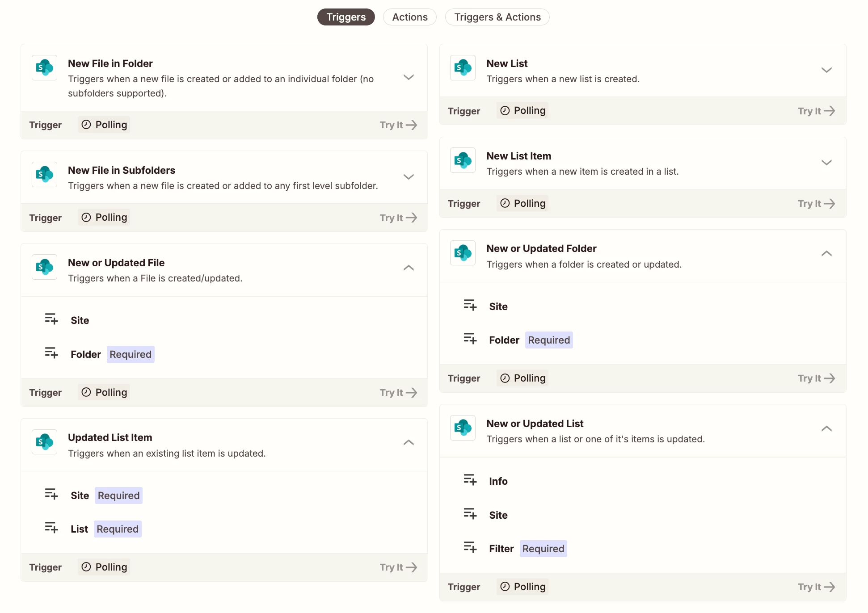868x613 pixels.
Task: Click Try It on New File in Subfolders
Action: pyautogui.click(x=398, y=218)
